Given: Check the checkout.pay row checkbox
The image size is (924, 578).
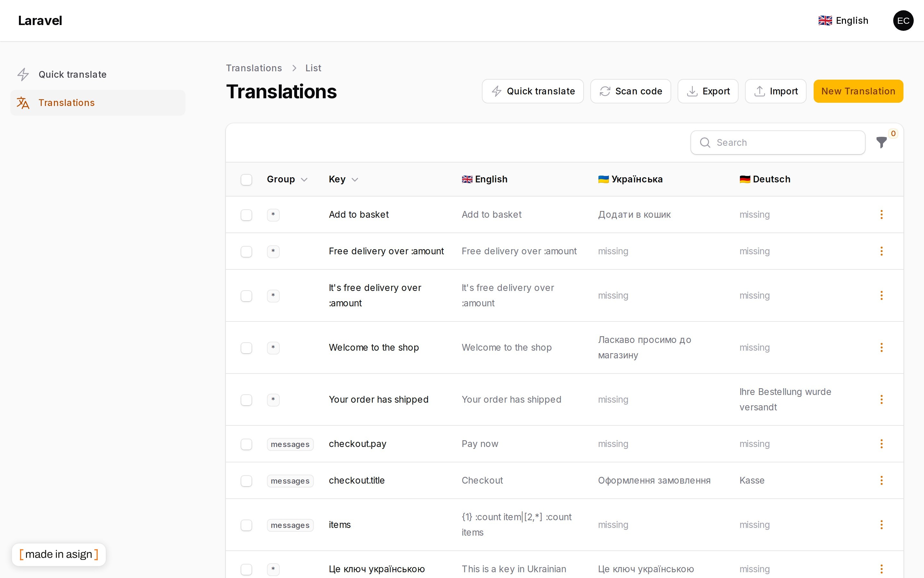Looking at the screenshot, I should click(x=246, y=444).
